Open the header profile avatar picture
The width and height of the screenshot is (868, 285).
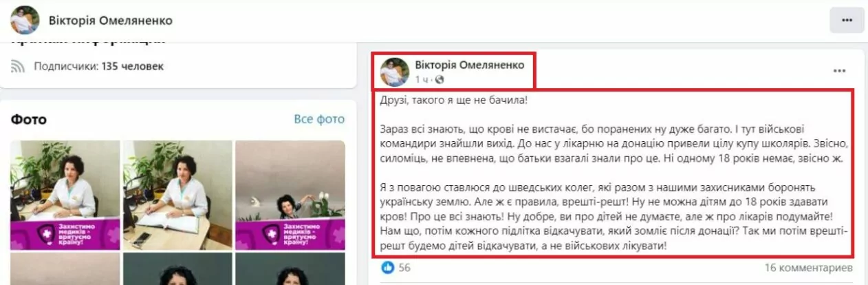click(x=25, y=20)
